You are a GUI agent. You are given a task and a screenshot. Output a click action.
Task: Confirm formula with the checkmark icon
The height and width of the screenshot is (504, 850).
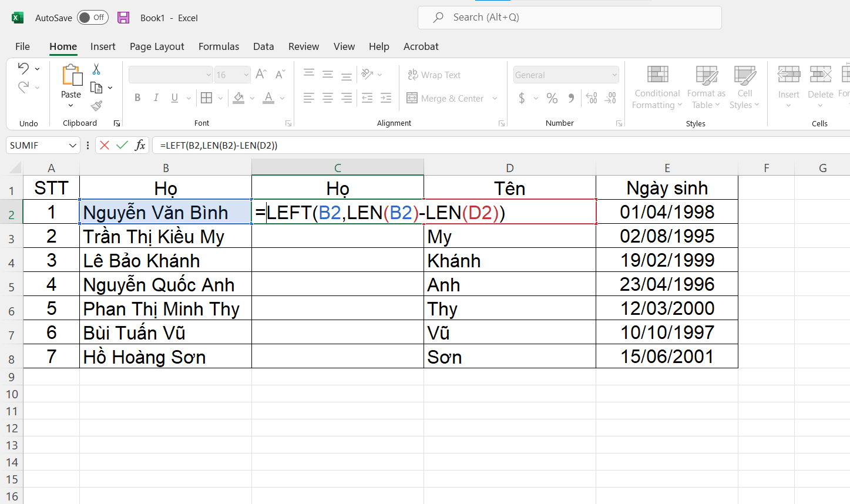pyautogui.click(x=122, y=145)
